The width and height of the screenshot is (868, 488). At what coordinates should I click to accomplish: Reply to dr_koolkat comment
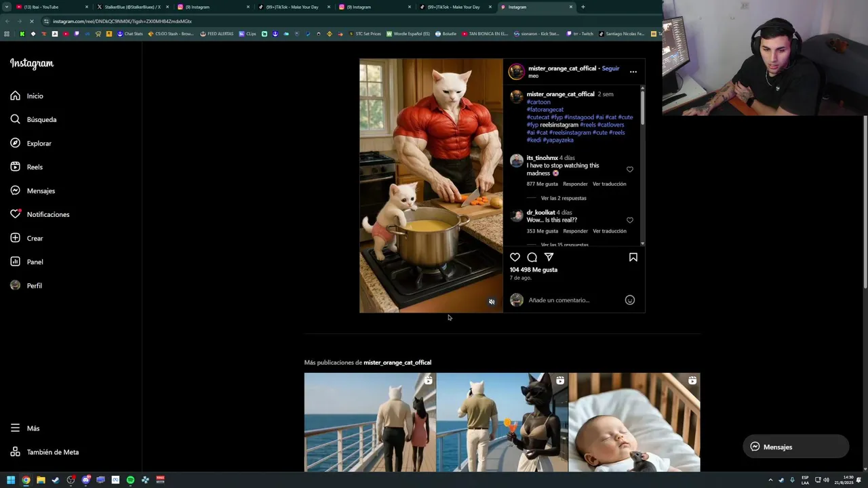pyautogui.click(x=575, y=231)
